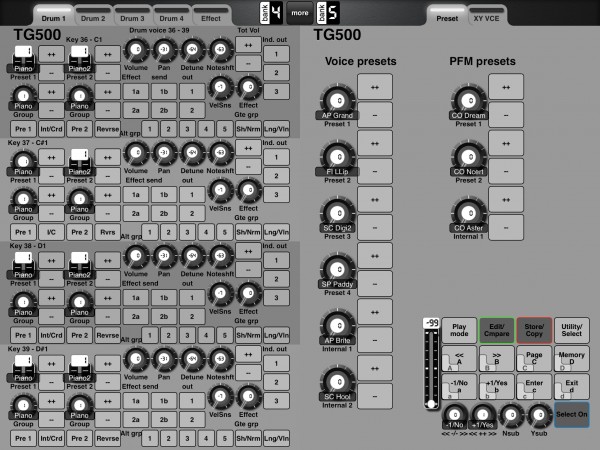The image size is (600, 450).
Task: Click the Volume knob for Key 36
Action: point(136,50)
